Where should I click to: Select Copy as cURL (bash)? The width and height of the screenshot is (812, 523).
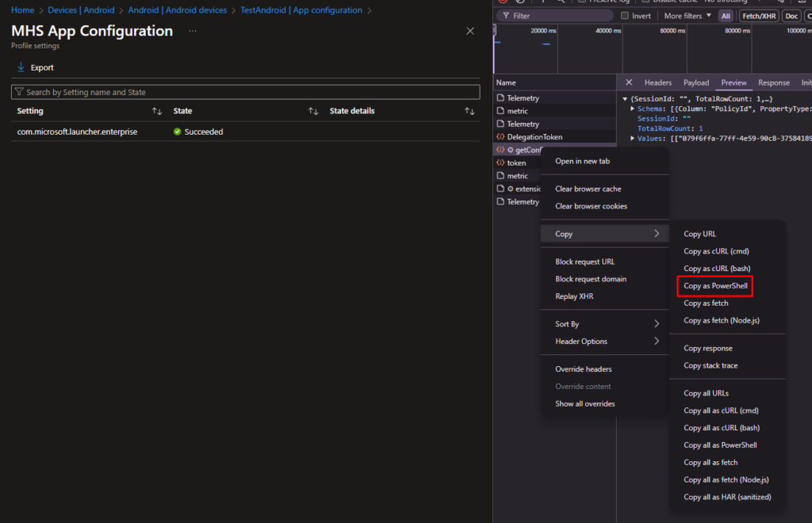pyautogui.click(x=717, y=269)
